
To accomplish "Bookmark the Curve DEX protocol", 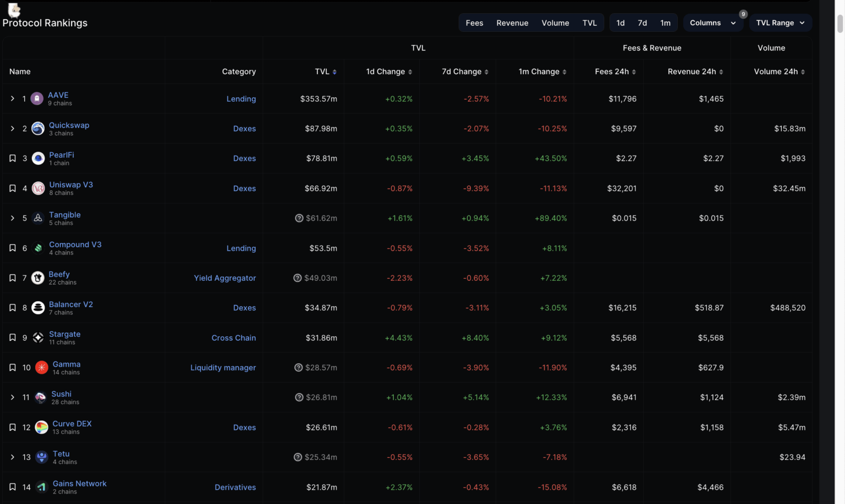I will click(13, 428).
